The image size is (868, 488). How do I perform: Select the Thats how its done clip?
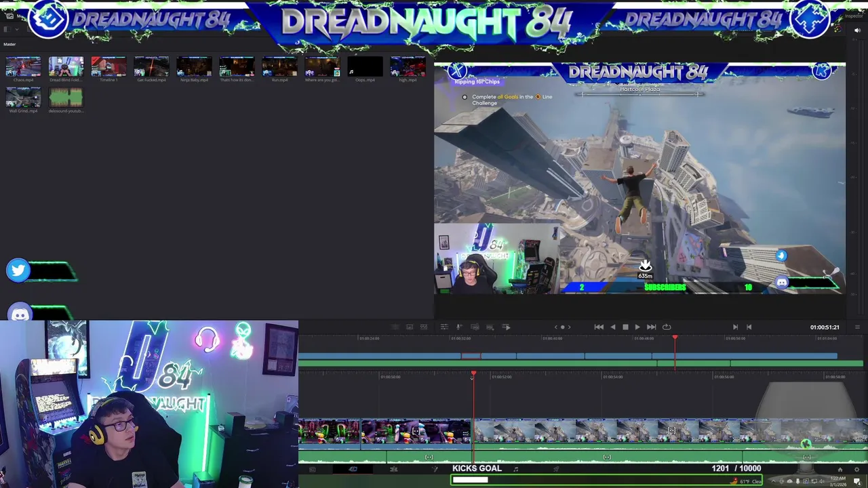point(237,67)
